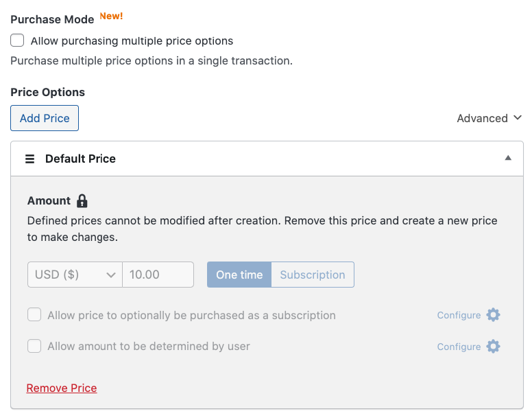Check allow price optionally purchased as subscription
The width and height of the screenshot is (532, 418).
coord(34,315)
